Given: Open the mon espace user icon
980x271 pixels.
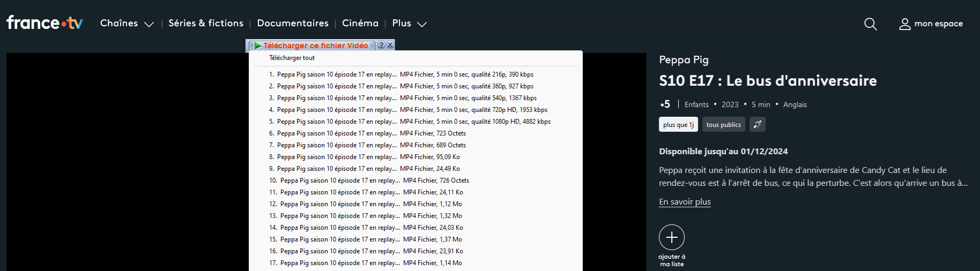Looking at the screenshot, I should (905, 24).
